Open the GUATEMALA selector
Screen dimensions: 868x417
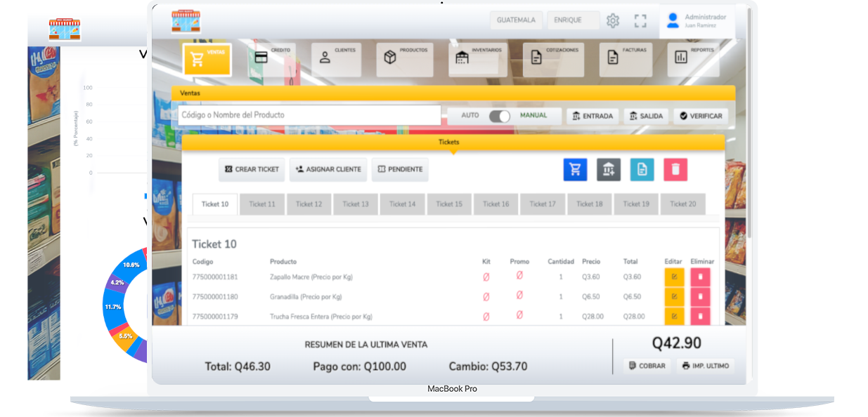516,20
